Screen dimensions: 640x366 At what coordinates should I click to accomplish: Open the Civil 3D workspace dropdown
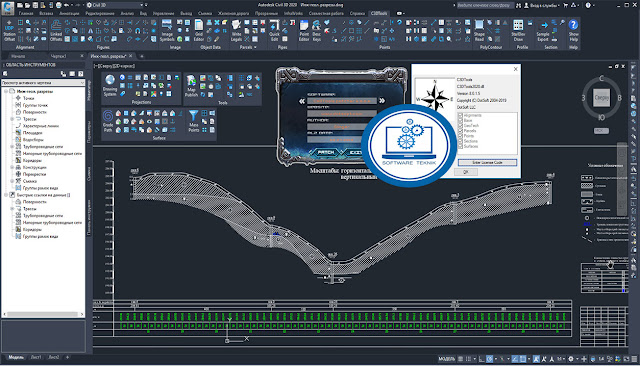coord(116,5)
